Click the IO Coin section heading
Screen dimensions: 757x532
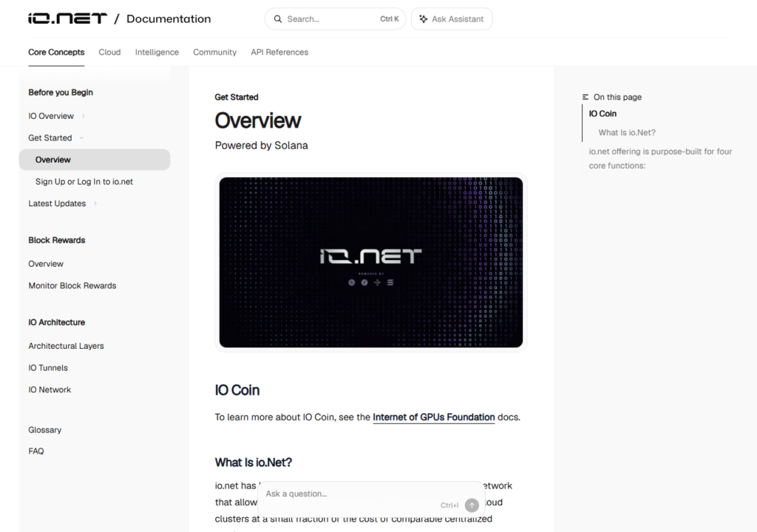(x=237, y=390)
